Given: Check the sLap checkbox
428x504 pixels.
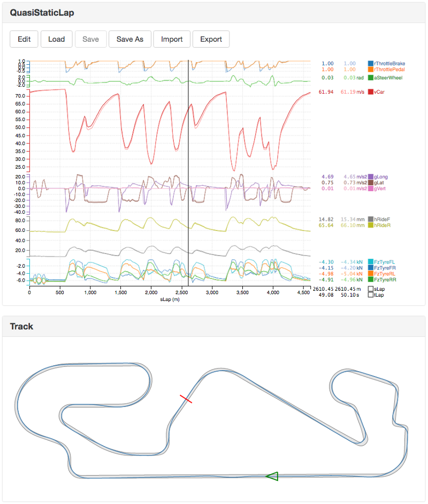Looking at the screenshot, I should coord(371,289).
